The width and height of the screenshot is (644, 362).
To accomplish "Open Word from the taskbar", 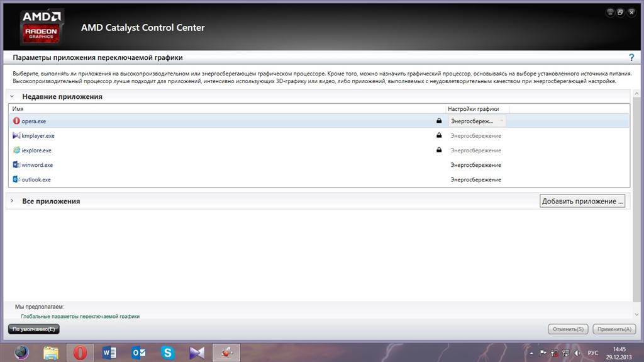I will coord(109,353).
